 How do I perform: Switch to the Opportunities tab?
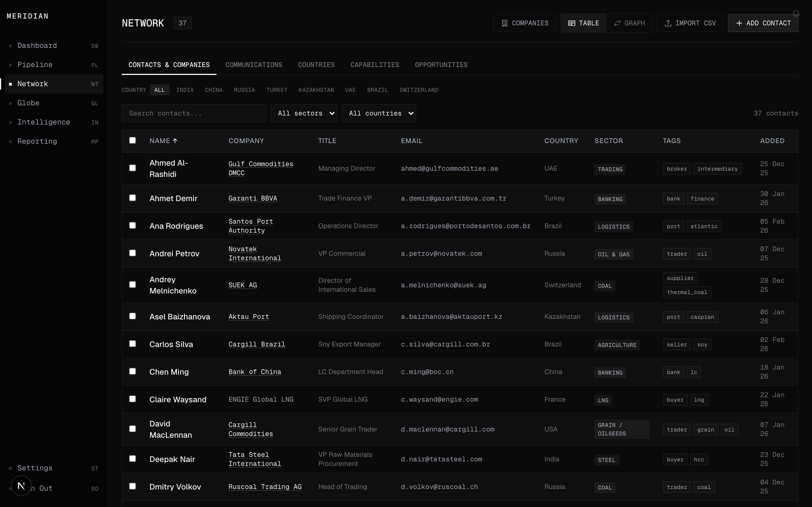coord(441,65)
